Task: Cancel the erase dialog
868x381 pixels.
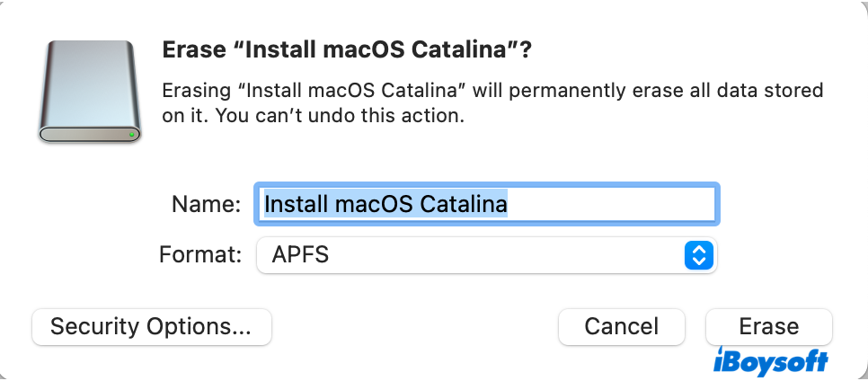Action: [x=621, y=326]
